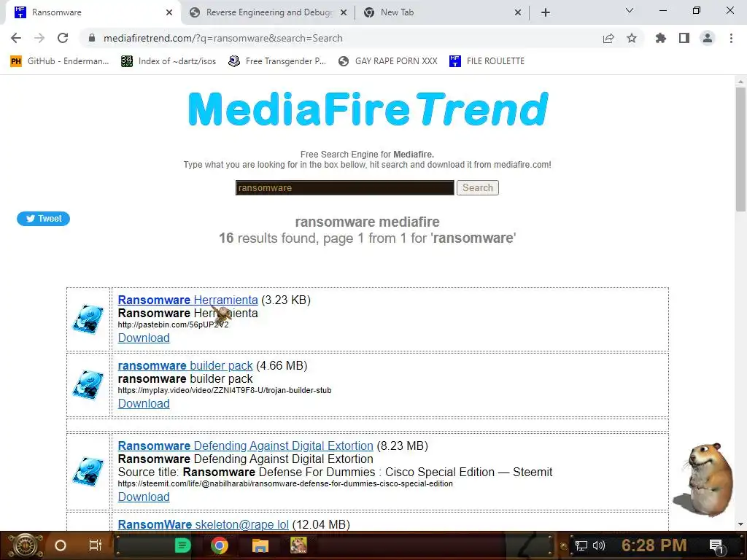The image size is (747, 560).
Task: Bookmark this page with the star icon
Action: click(632, 38)
